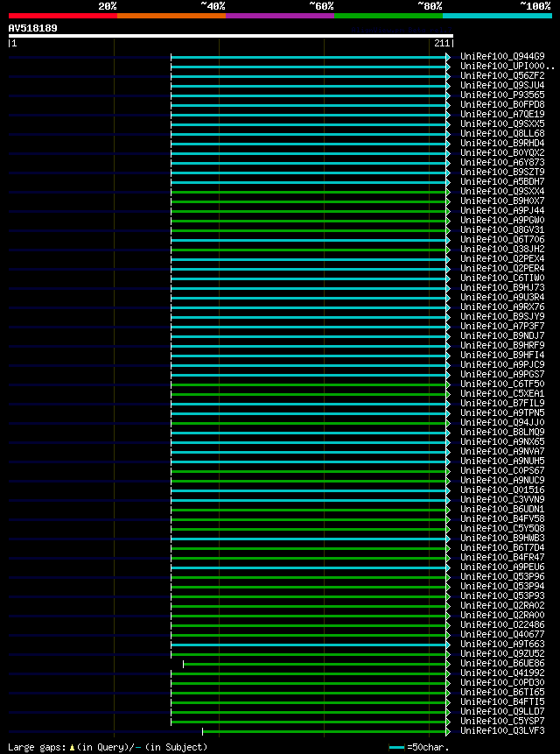The height and width of the screenshot is (754, 560).
Task: Click hit label UniRef100_A9PJC9
Action: pyautogui.click(x=502, y=364)
